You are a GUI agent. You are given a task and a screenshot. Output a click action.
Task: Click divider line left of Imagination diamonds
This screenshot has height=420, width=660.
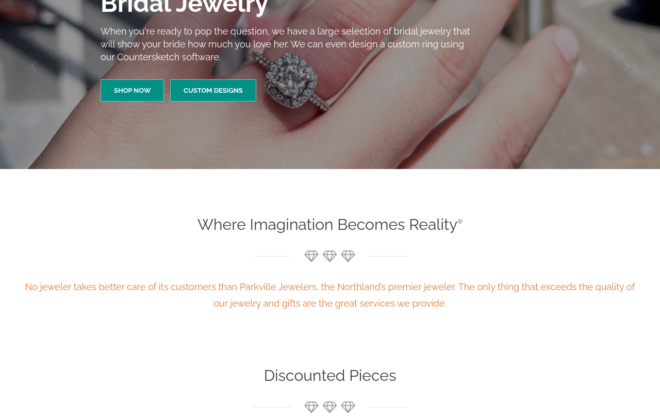pos(272,256)
